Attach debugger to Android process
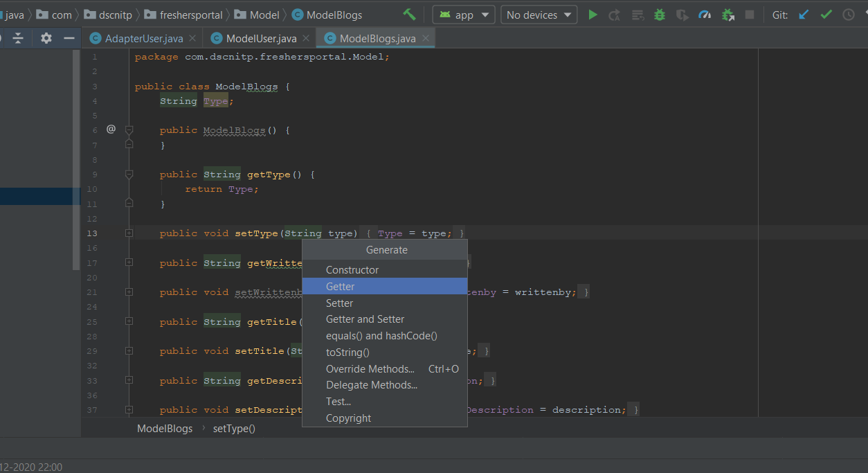 click(727, 15)
